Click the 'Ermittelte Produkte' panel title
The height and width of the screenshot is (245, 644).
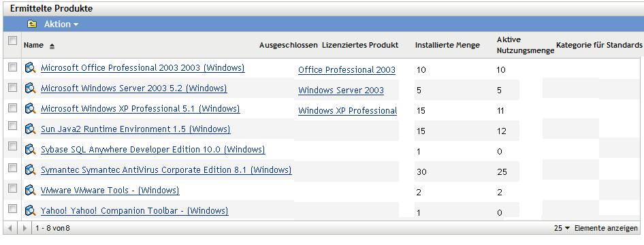click(x=51, y=9)
